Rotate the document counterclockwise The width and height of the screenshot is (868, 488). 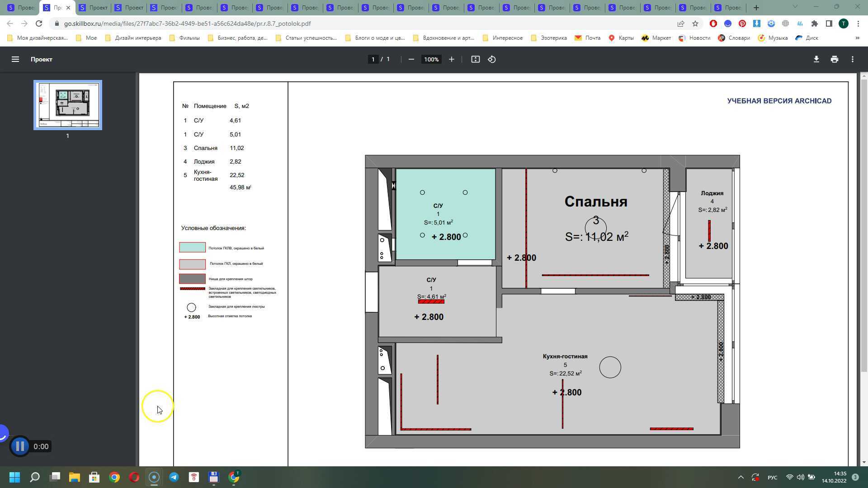pos(492,59)
